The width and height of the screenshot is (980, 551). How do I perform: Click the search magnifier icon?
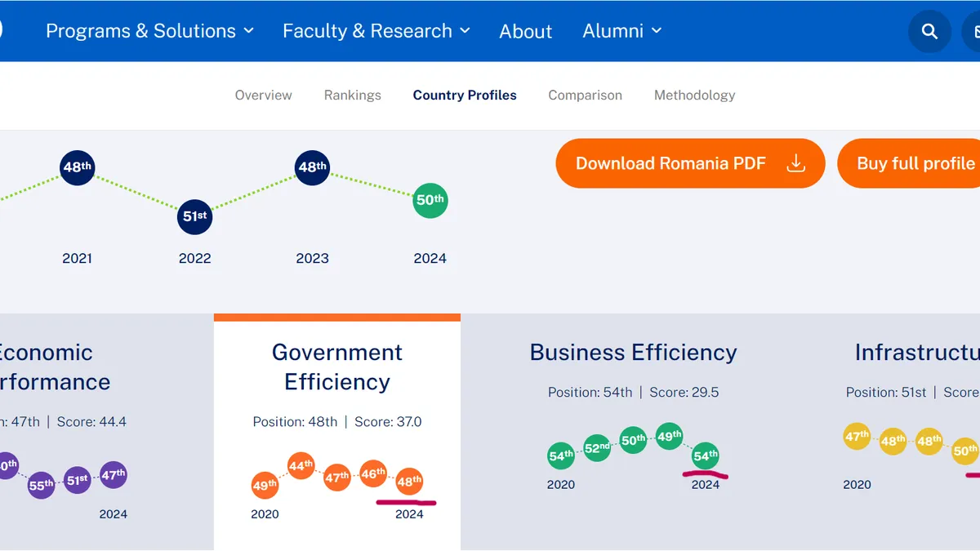pyautogui.click(x=929, y=32)
